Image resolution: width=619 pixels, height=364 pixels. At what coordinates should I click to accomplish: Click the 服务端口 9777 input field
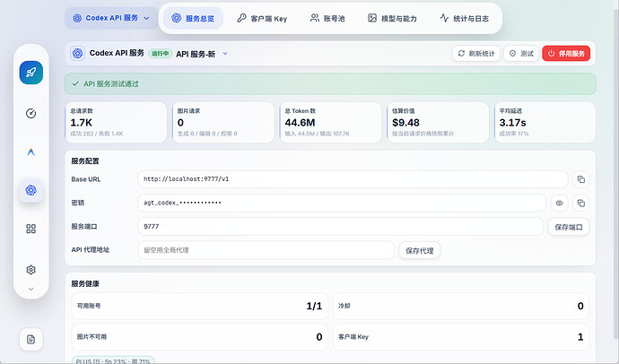[341, 227]
